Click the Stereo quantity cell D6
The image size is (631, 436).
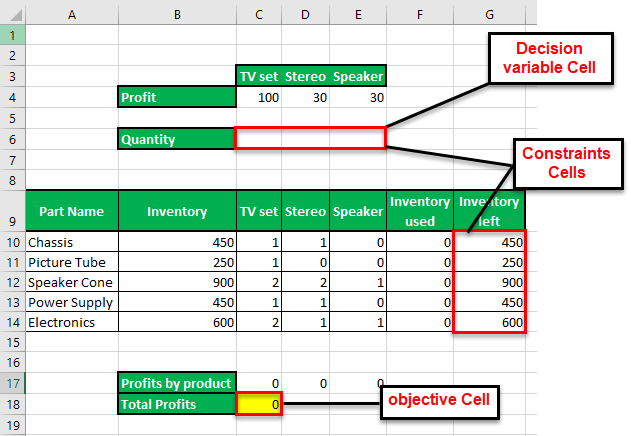click(x=305, y=139)
